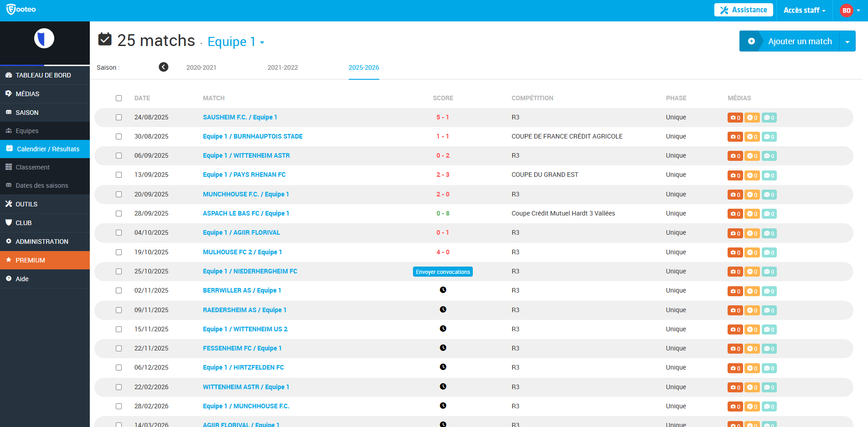Click the BD user avatar

point(846,10)
